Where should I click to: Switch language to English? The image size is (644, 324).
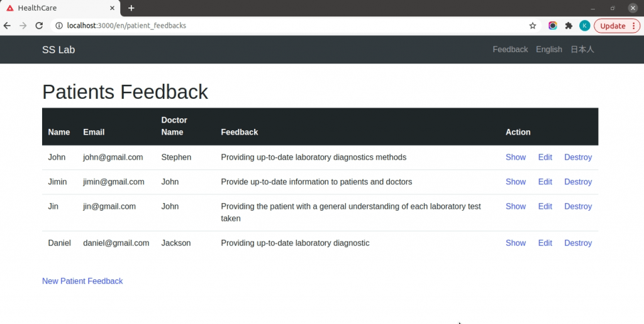(x=548, y=49)
